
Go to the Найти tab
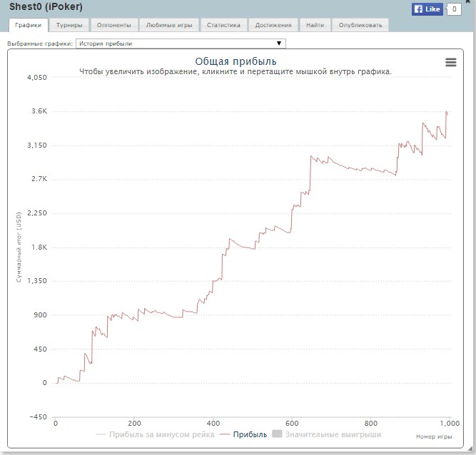pyautogui.click(x=315, y=25)
